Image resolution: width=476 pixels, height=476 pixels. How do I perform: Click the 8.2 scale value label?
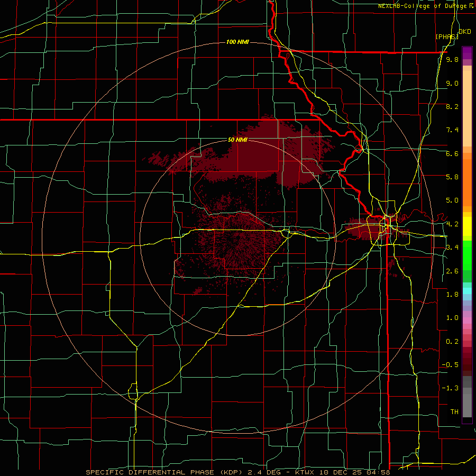pos(452,106)
